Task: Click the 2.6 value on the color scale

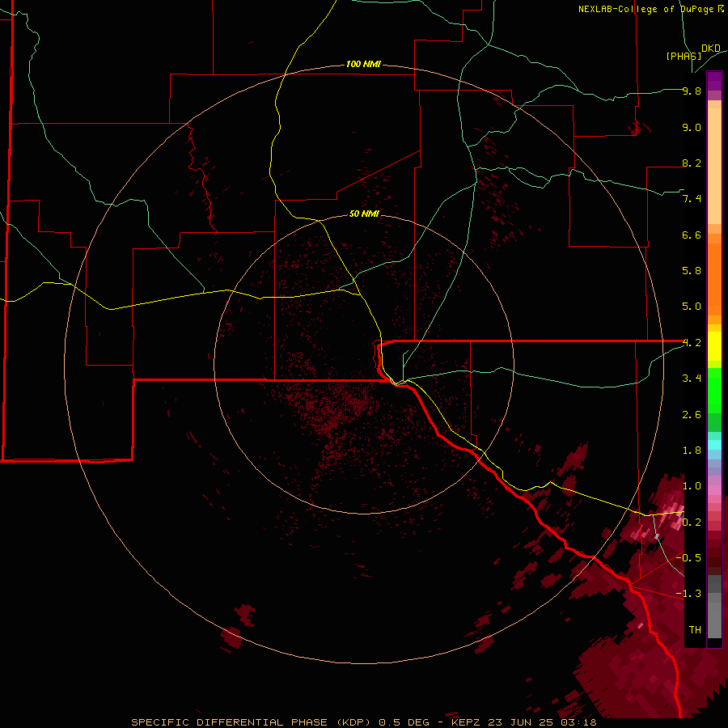Action: tap(692, 415)
